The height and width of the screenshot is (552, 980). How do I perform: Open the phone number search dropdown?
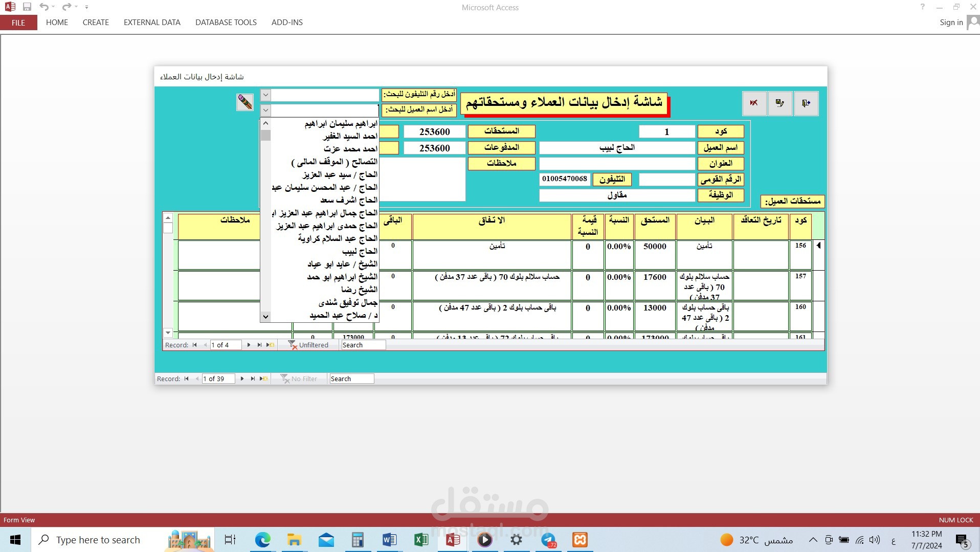click(265, 95)
